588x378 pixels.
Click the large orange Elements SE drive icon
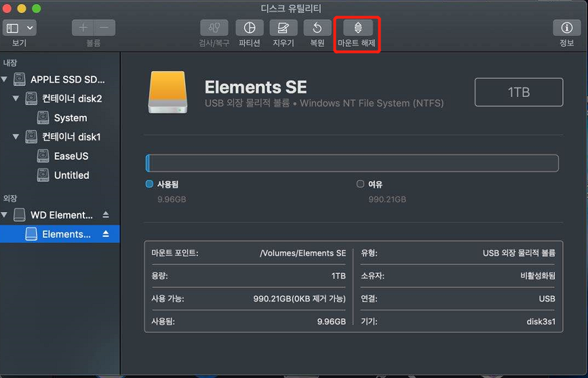[x=168, y=92]
